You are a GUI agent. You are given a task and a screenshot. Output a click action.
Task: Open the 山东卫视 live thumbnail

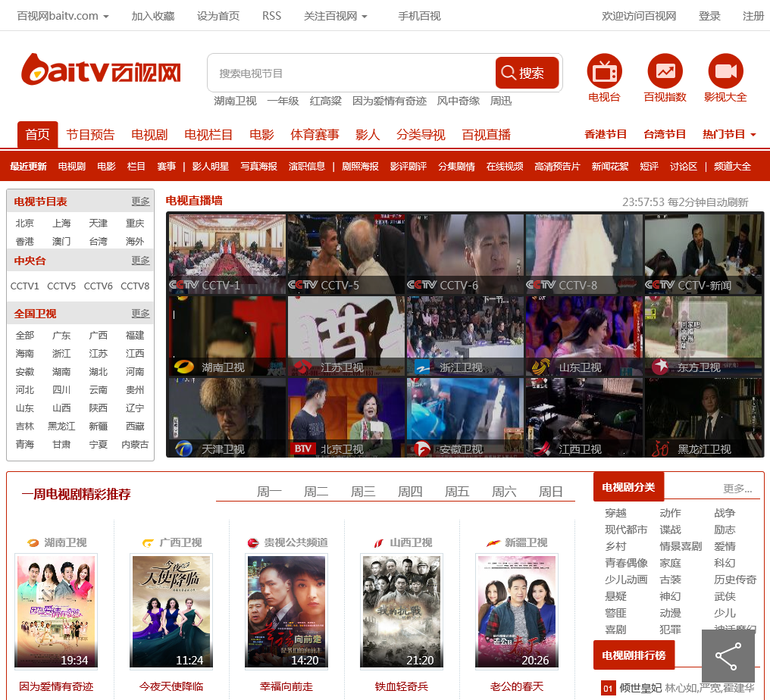point(584,336)
